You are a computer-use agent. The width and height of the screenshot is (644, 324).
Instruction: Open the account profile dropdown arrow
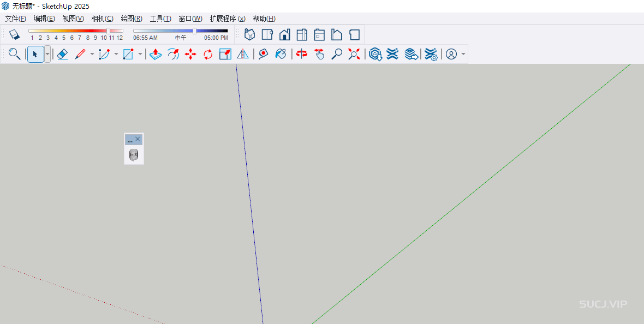[x=463, y=54]
